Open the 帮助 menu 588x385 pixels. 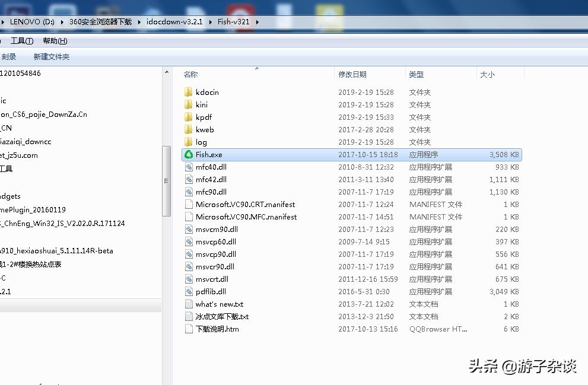click(x=54, y=40)
